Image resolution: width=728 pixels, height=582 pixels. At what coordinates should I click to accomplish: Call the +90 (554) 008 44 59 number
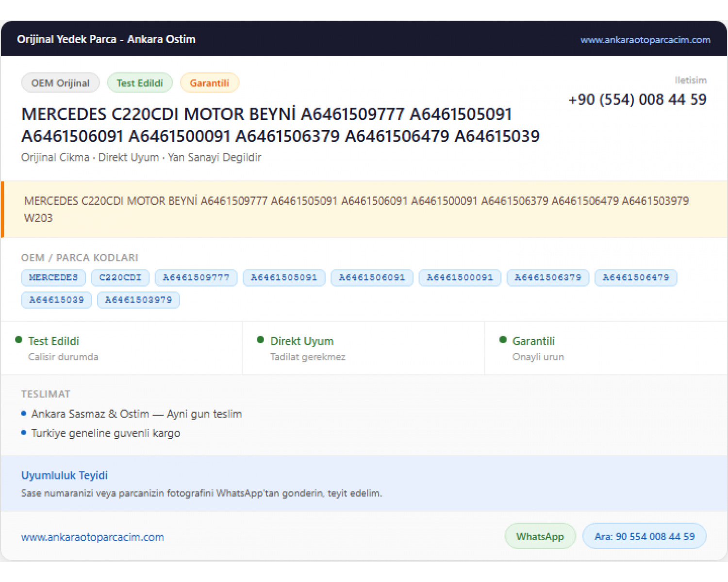pyautogui.click(x=637, y=99)
